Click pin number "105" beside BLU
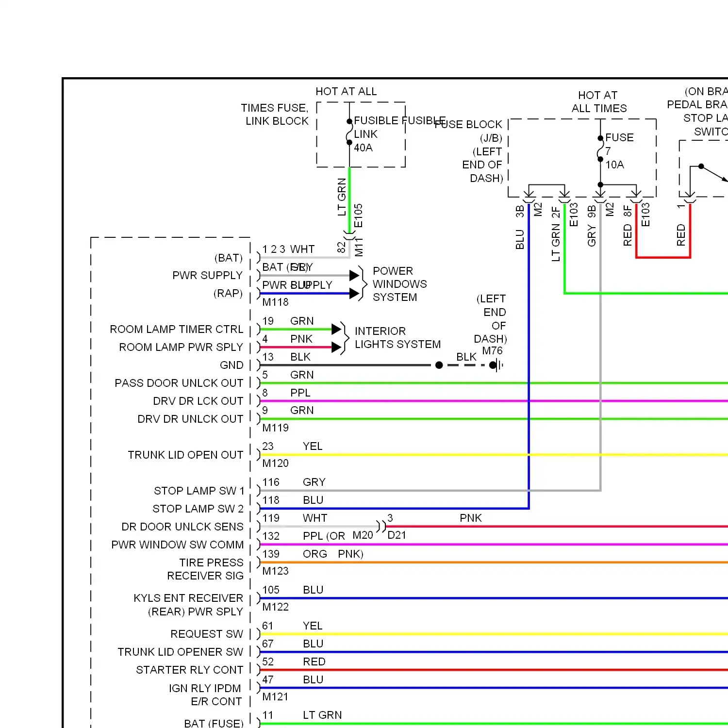Viewport: 728px width, 728px height. point(271,590)
